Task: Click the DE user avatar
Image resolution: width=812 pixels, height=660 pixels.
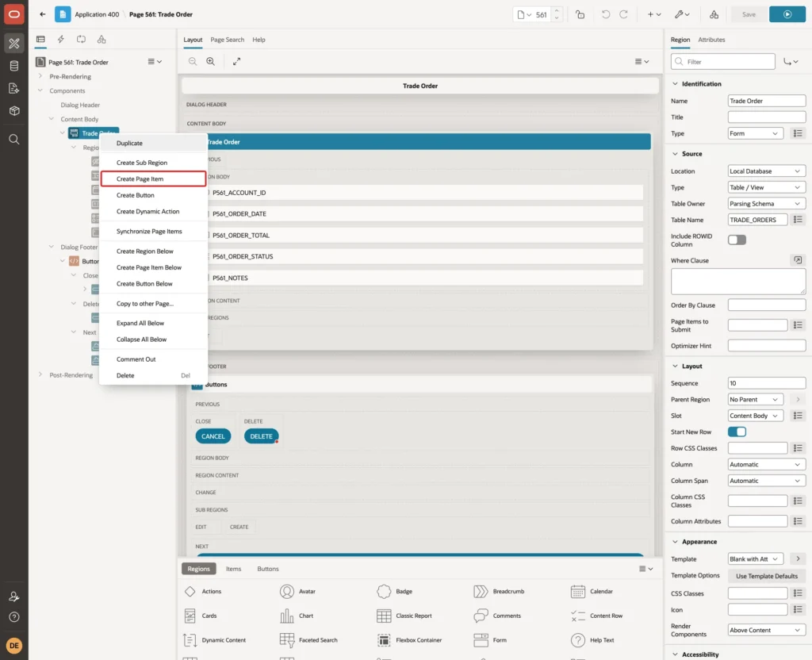Action: (14, 646)
